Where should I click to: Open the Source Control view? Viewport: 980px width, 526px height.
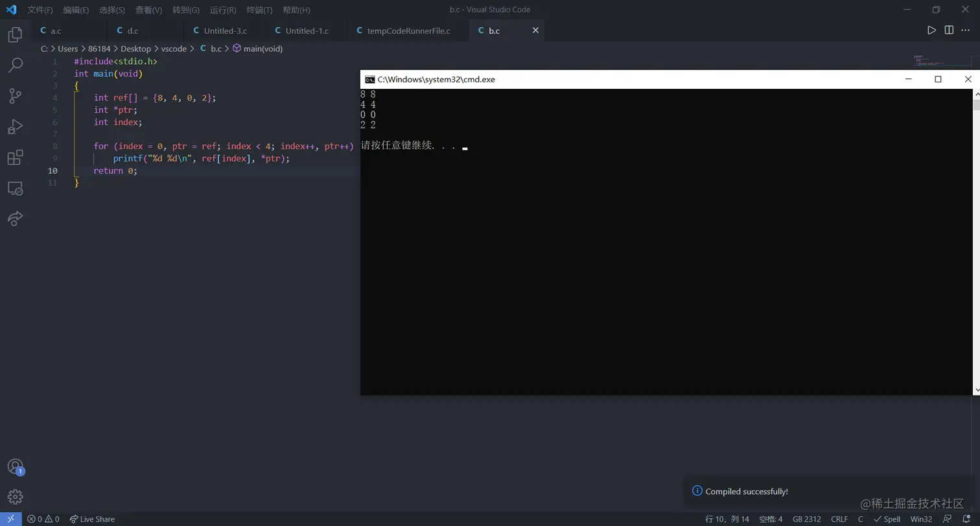[15, 96]
